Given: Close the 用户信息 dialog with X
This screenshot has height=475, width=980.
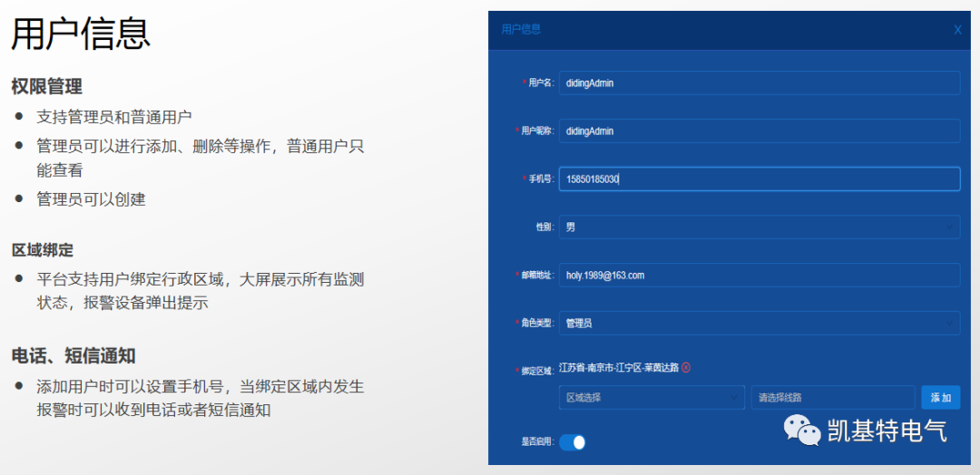Looking at the screenshot, I should [x=957, y=30].
